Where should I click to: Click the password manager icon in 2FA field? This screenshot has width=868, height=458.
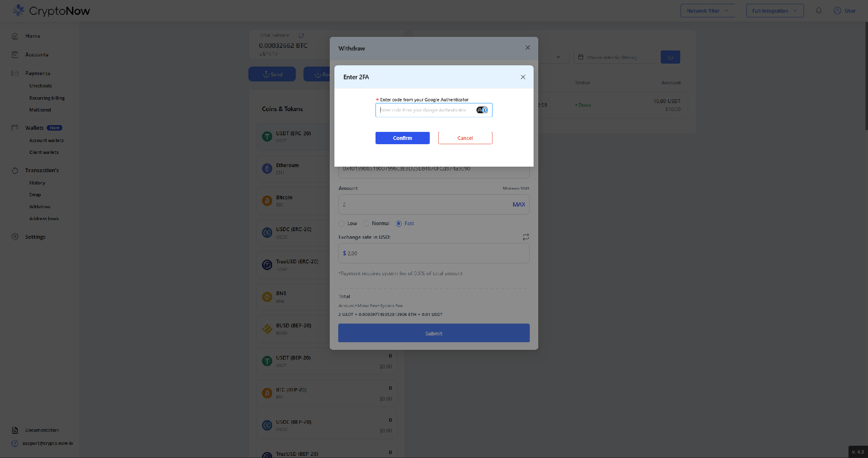[482, 110]
